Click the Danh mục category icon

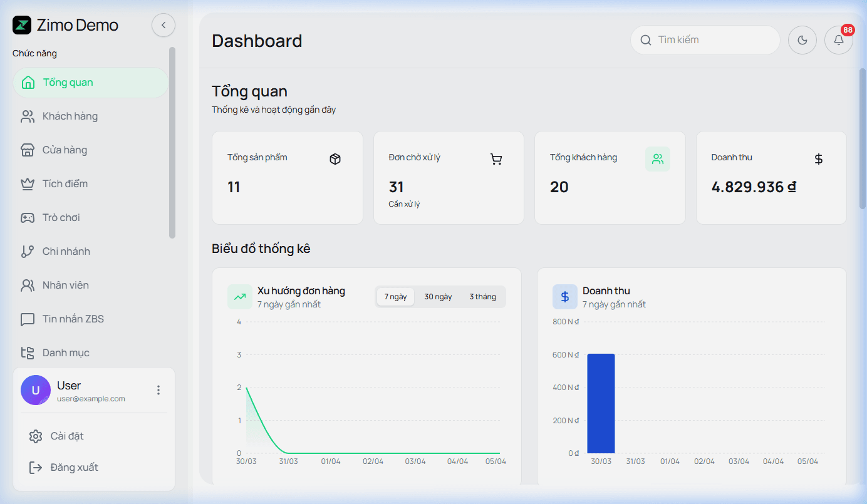(x=27, y=352)
